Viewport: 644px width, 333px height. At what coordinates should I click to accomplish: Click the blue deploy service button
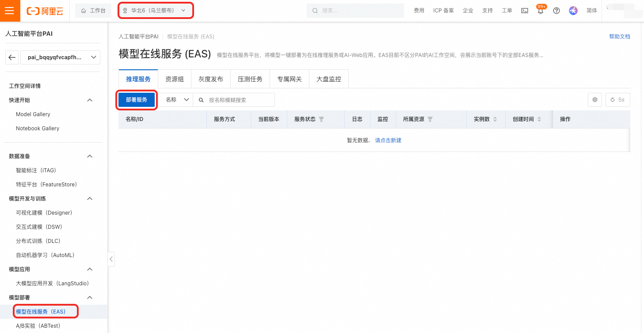137,100
